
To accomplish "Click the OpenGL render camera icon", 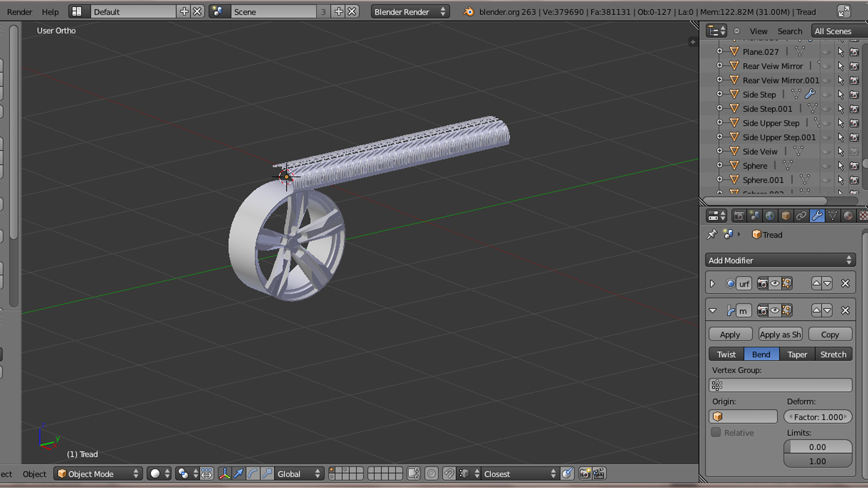I will [x=585, y=474].
